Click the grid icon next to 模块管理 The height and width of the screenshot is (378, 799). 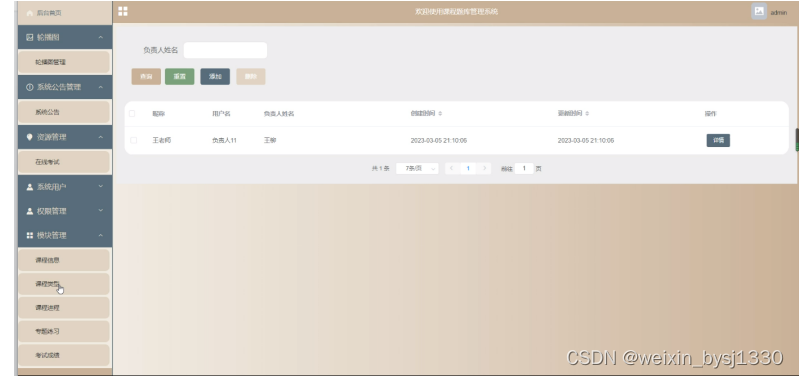[x=30, y=235]
